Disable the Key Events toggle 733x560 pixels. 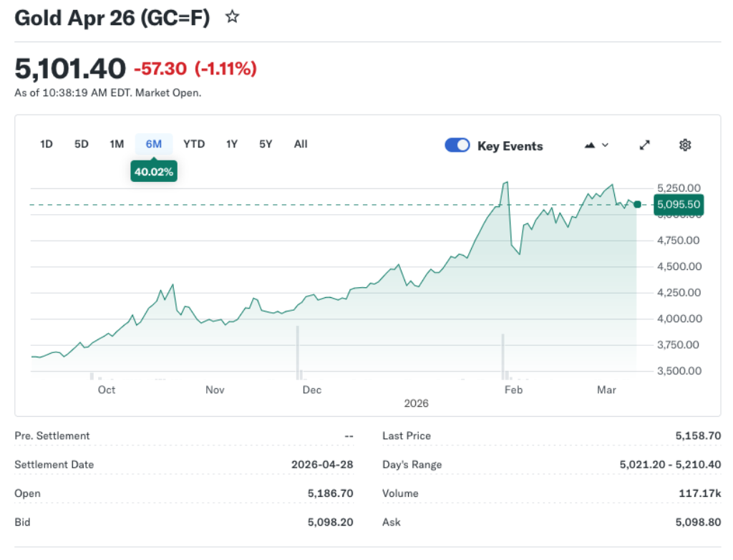click(x=457, y=145)
